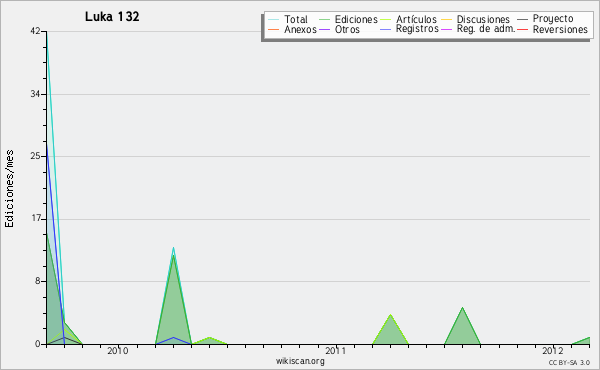
Task: Select the Registros legend entry
Action: pyautogui.click(x=417, y=29)
